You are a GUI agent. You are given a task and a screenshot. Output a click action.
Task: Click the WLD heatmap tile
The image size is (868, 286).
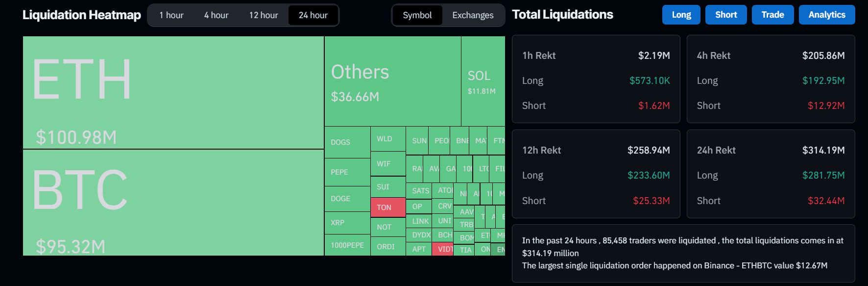[x=387, y=139]
